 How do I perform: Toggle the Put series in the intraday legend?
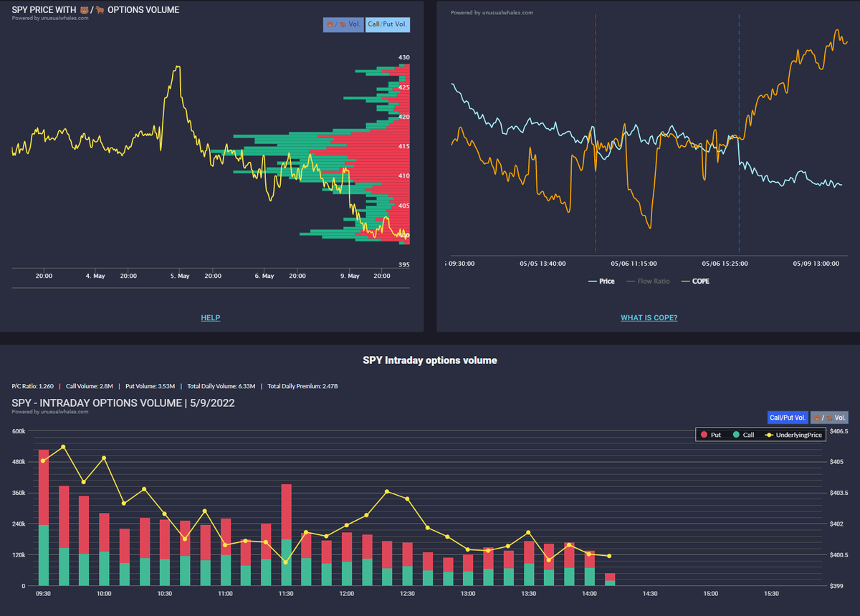coord(710,435)
